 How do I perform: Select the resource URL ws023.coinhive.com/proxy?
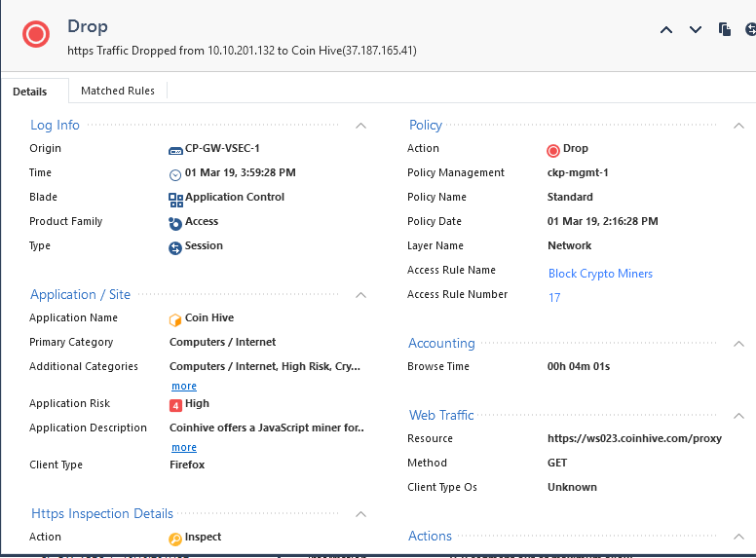click(x=634, y=438)
